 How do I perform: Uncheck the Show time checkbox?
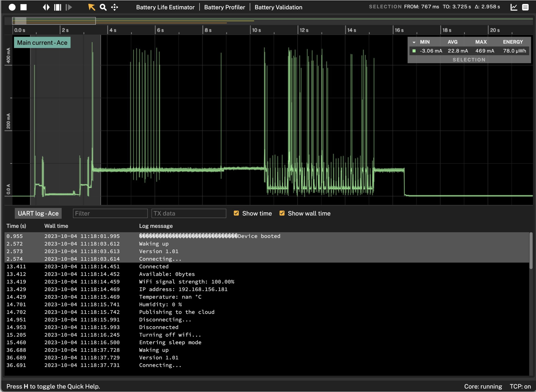[x=236, y=213]
